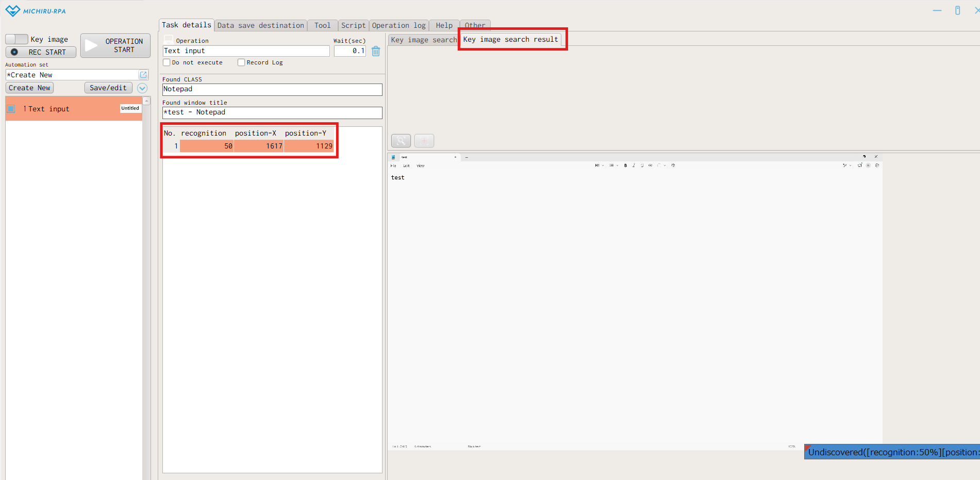Click the MICHIRU-RPA logo icon

point(12,11)
